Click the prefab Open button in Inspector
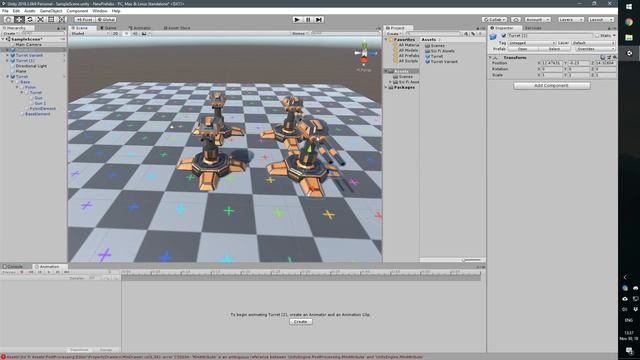640x360 pixels. pos(522,49)
